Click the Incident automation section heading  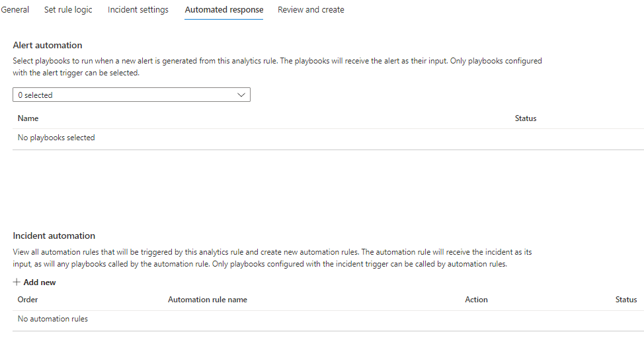(54, 235)
